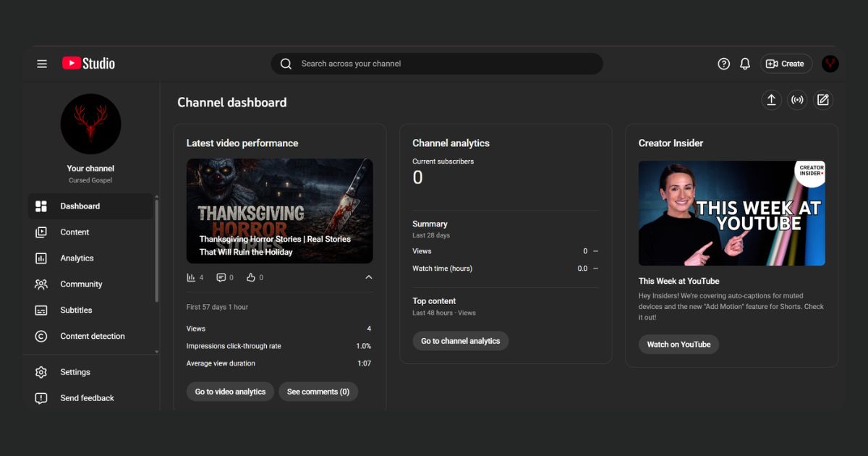Screen dimensions: 868x456
Task: Open the hamburger navigation menu
Action: tap(42, 64)
